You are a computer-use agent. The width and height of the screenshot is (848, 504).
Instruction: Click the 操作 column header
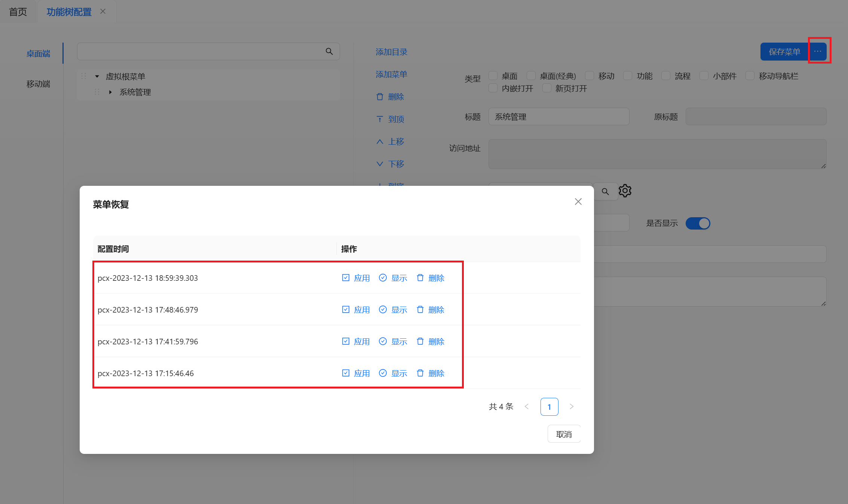click(x=349, y=249)
